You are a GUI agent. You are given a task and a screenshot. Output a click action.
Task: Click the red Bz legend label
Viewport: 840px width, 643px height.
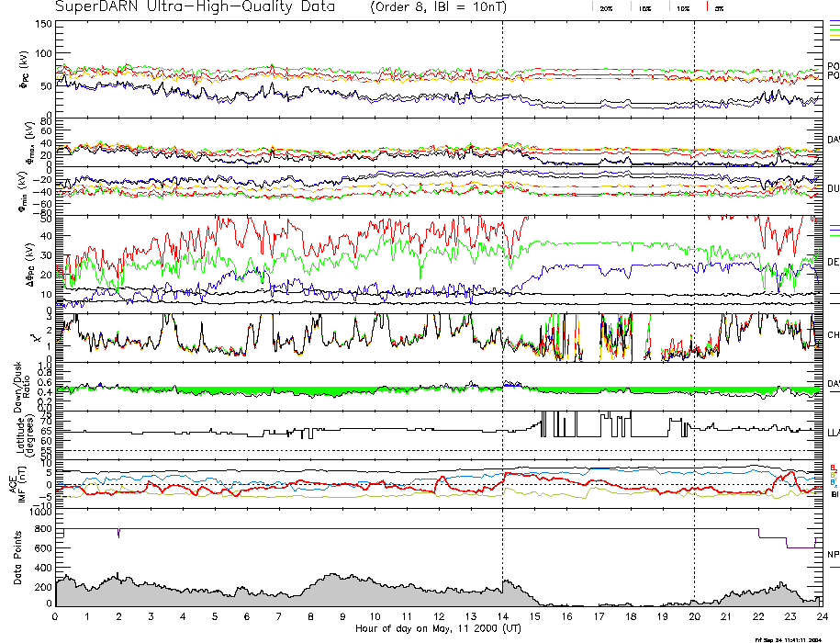coord(834,467)
